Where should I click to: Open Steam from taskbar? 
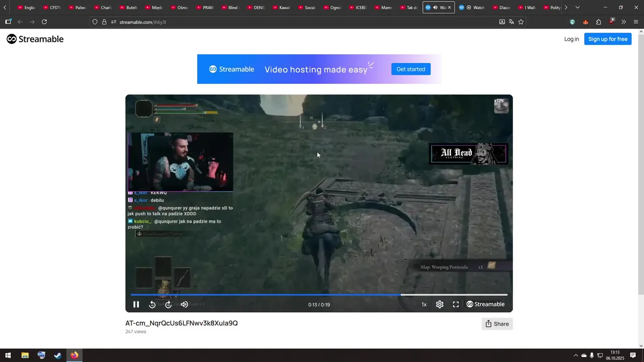[x=58, y=355]
